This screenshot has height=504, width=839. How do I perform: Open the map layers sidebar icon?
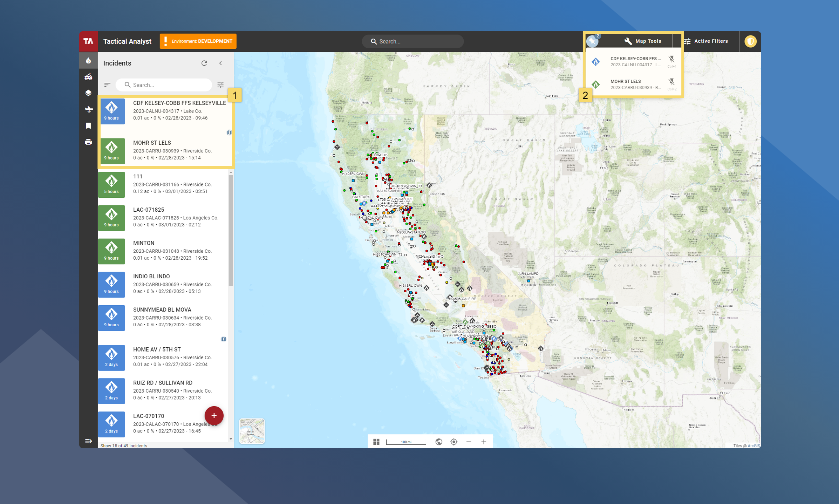pos(88,93)
